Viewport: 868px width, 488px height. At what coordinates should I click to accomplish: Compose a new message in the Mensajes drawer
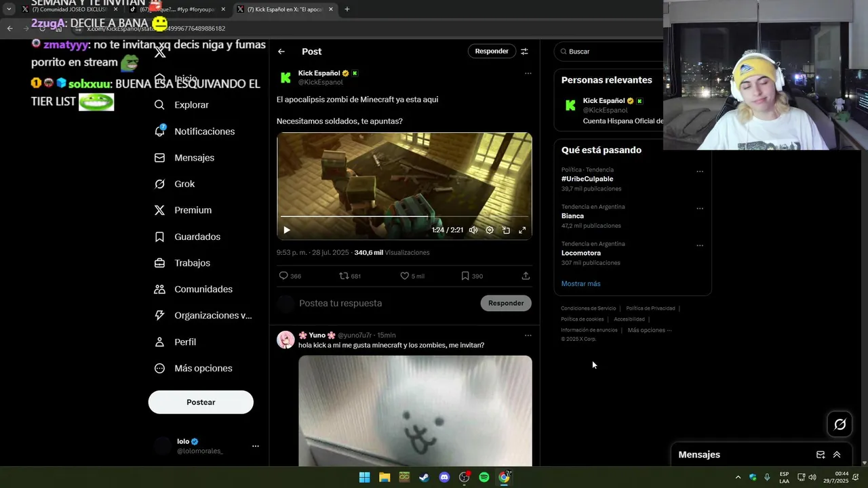[821, 455]
